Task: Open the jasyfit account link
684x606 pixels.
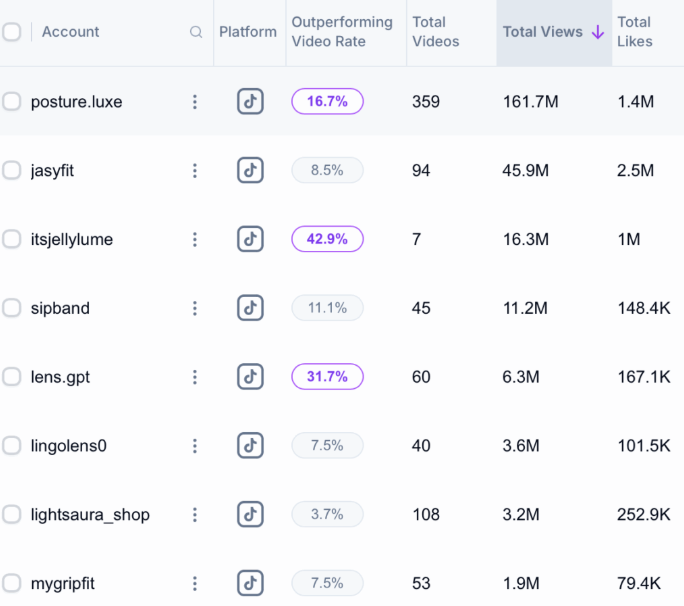Action: click(x=52, y=171)
